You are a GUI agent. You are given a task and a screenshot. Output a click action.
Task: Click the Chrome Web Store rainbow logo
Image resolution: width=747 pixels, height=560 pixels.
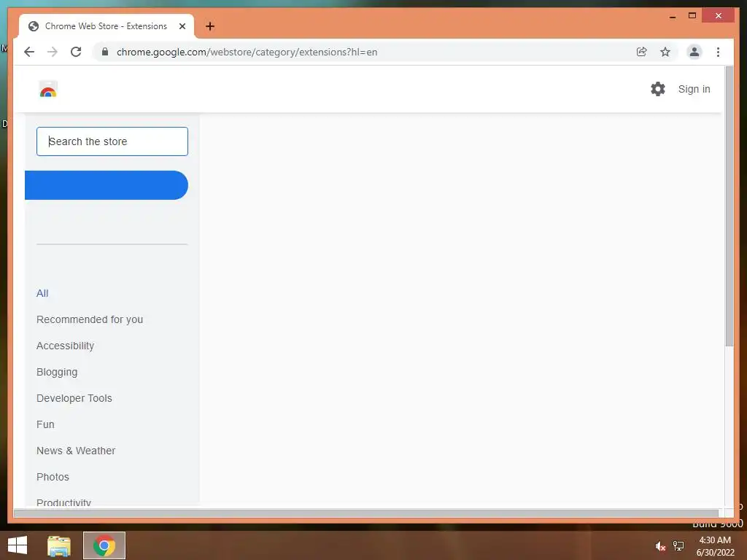coord(48,89)
